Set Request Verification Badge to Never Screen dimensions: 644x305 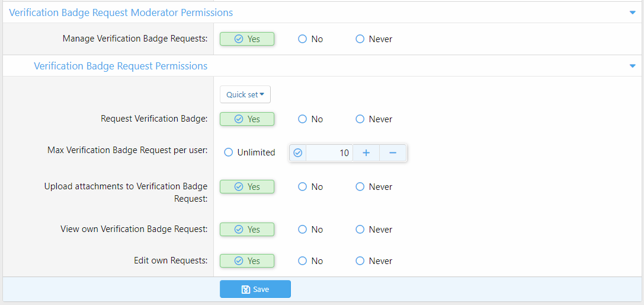pos(360,119)
